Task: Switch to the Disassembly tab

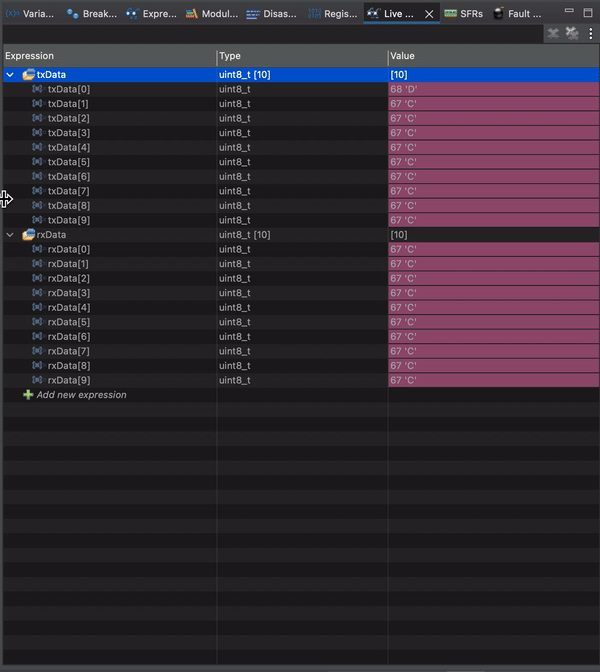Action: click(272, 14)
